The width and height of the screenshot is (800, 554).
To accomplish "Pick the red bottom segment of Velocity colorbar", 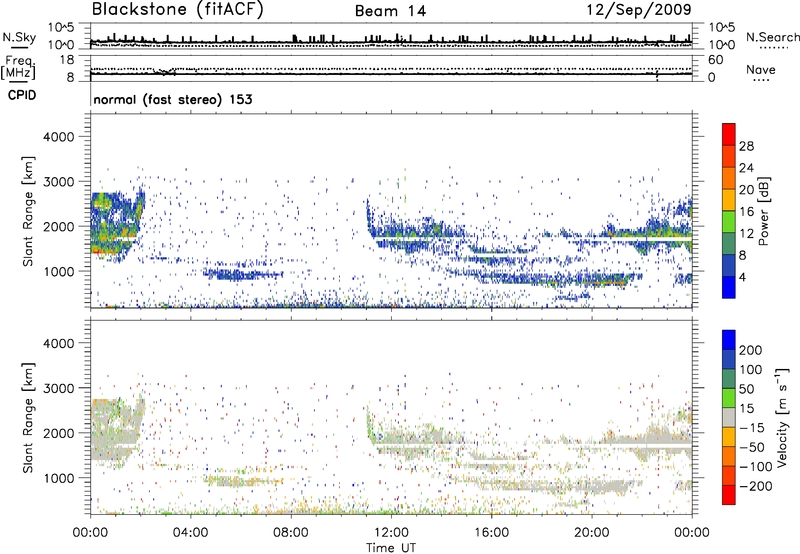I will (729, 495).
